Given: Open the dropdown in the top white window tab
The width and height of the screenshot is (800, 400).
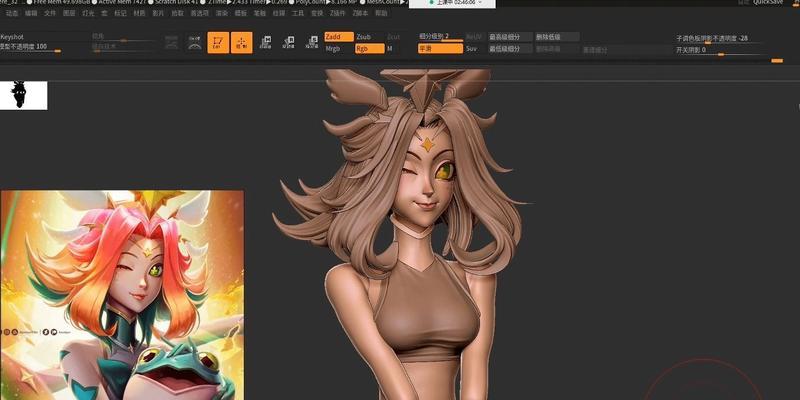Looking at the screenshot, I should 481,3.
